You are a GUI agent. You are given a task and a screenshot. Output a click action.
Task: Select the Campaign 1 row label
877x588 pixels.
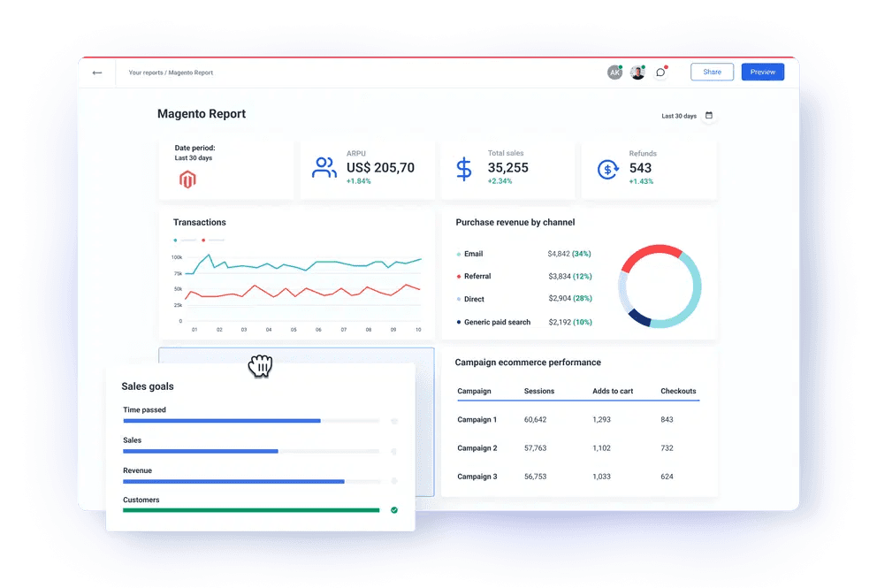click(x=477, y=420)
